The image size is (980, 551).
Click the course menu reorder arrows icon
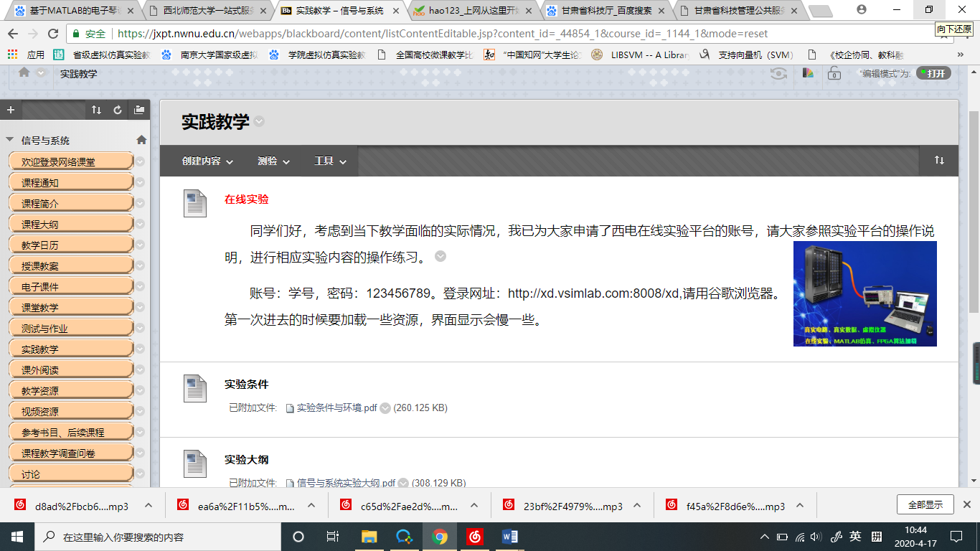[x=96, y=110]
